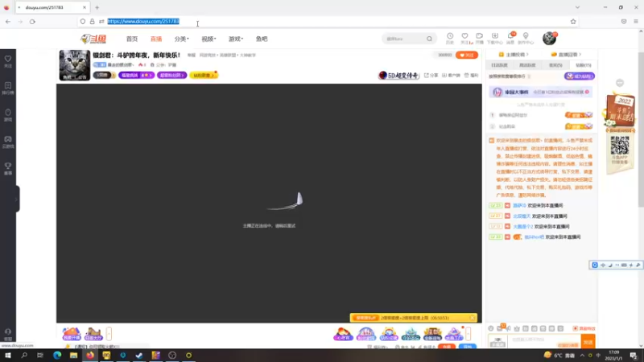Click the browser reload button

(x=32, y=22)
